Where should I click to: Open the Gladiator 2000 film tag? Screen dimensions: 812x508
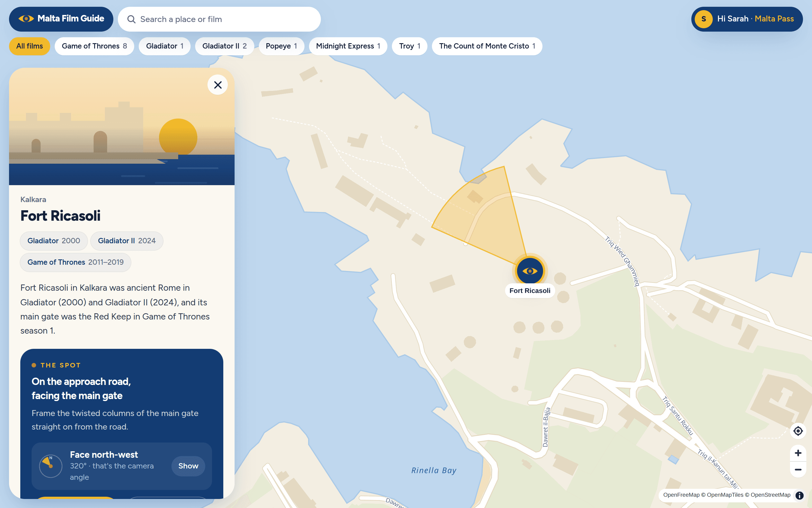point(54,241)
